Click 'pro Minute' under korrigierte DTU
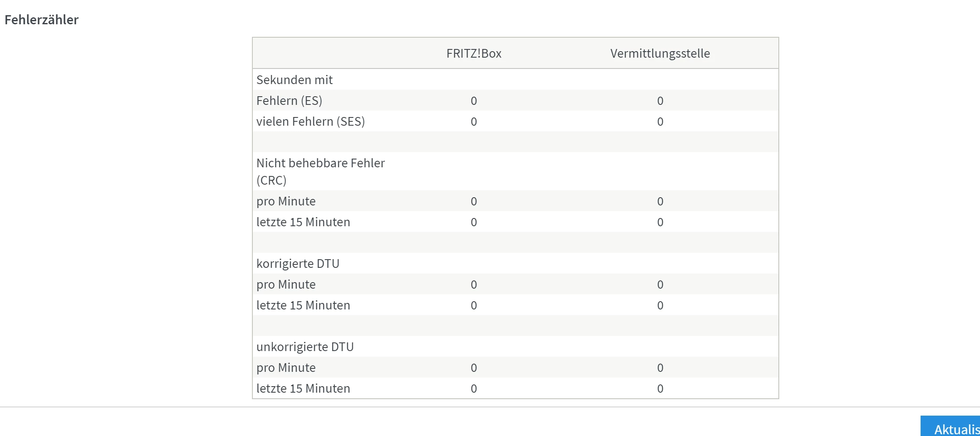The width and height of the screenshot is (980, 436). [286, 284]
